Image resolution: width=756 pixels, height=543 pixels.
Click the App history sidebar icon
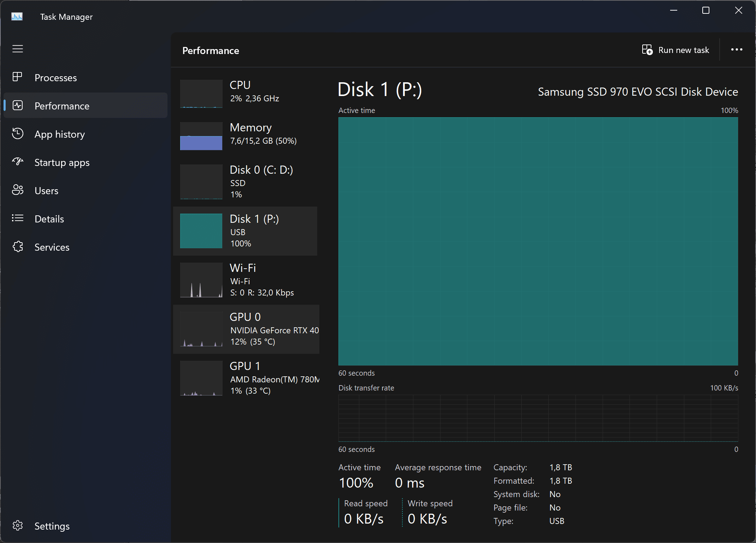pyautogui.click(x=18, y=134)
